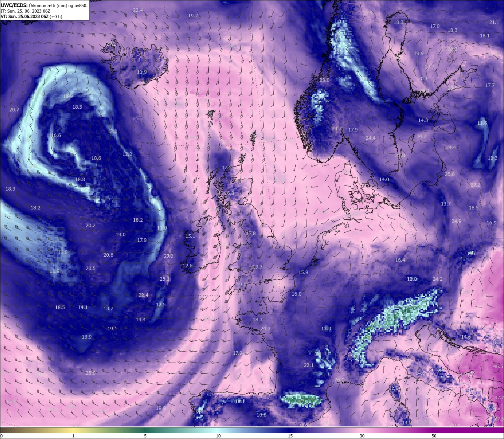The image size is (504, 439).
Task: Click the color scale tick label '50'
Action: click(434, 436)
